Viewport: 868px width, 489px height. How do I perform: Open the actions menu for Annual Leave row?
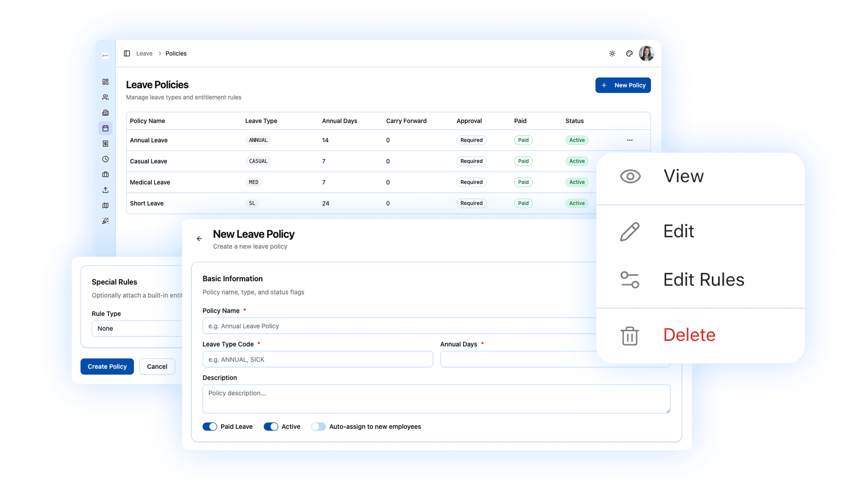pos(629,140)
